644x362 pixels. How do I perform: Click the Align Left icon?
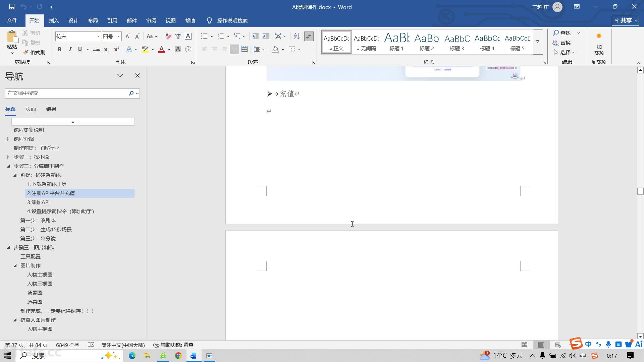tap(204, 49)
